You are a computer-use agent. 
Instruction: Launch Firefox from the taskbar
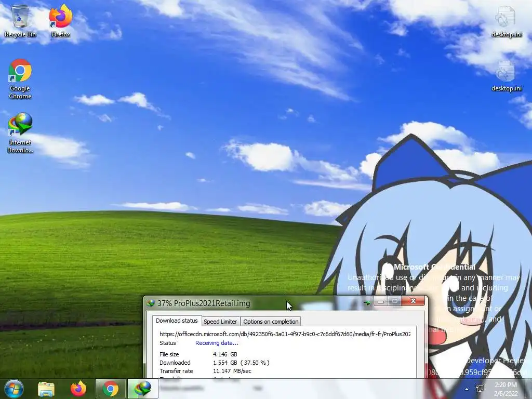coord(78,389)
